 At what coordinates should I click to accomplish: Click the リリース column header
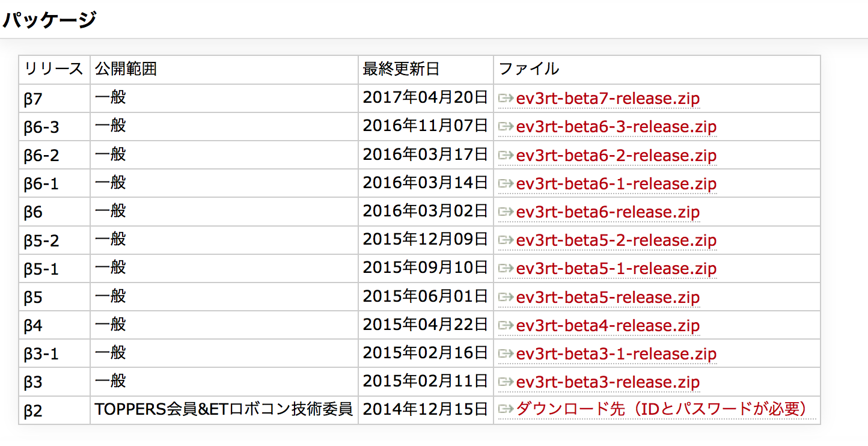(53, 69)
